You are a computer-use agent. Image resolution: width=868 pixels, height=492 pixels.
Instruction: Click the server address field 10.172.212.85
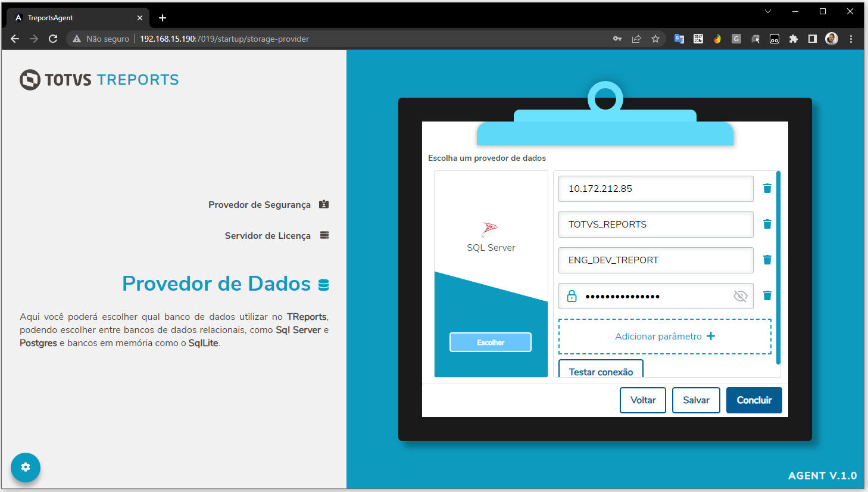(x=656, y=189)
